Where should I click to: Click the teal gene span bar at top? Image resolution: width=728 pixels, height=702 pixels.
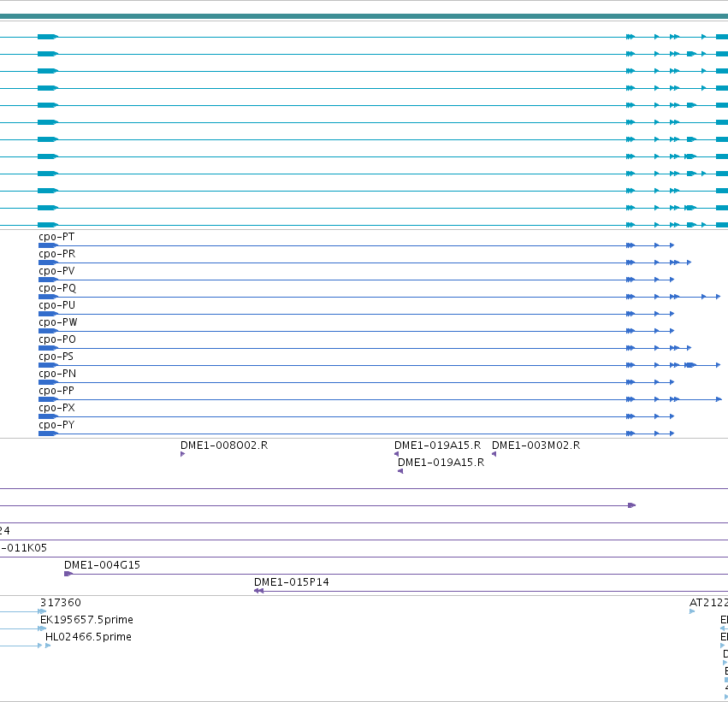(x=364, y=16)
